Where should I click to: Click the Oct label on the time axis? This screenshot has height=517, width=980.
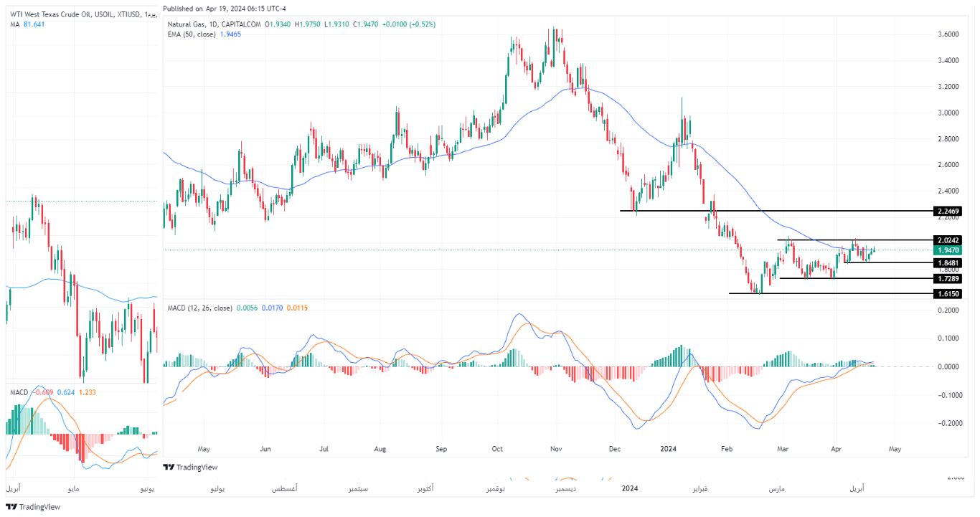pyautogui.click(x=498, y=450)
